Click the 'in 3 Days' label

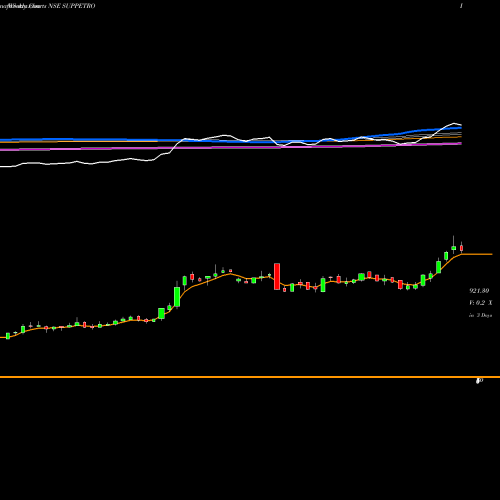pyautogui.click(x=480, y=315)
